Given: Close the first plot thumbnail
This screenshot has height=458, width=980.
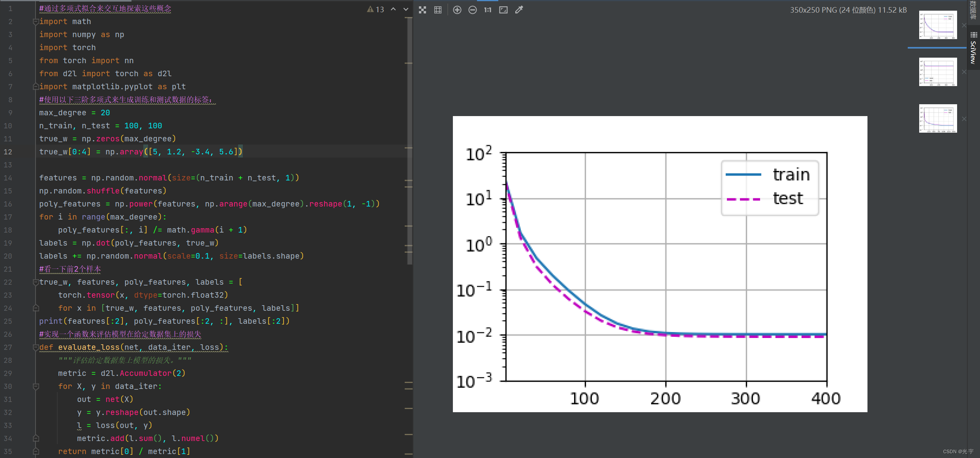Looking at the screenshot, I should click(x=964, y=25).
